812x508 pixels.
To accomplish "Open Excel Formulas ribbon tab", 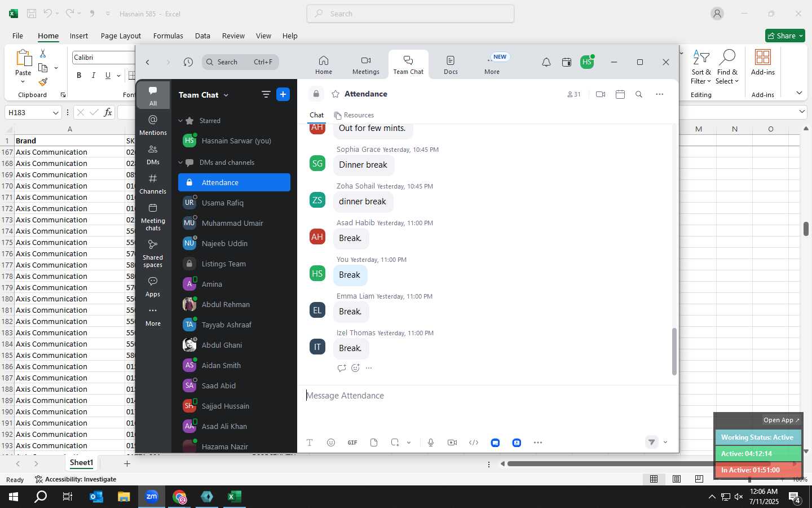I will tap(168, 36).
